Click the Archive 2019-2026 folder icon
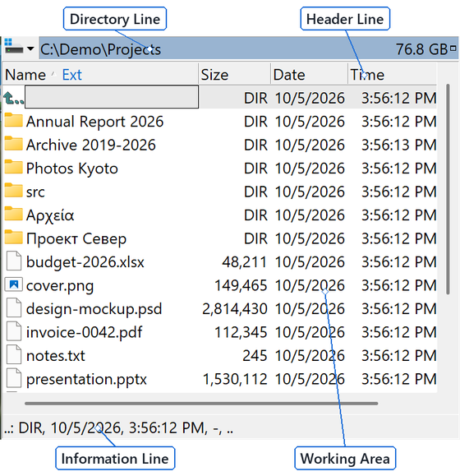Image resolution: width=460 pixels, height=476 pixels. (x=13, y=144)
